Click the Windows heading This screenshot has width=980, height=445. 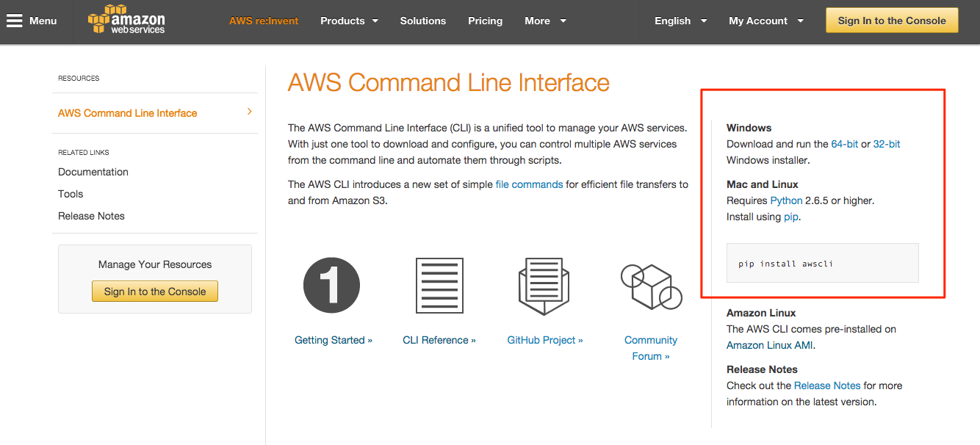749,128
